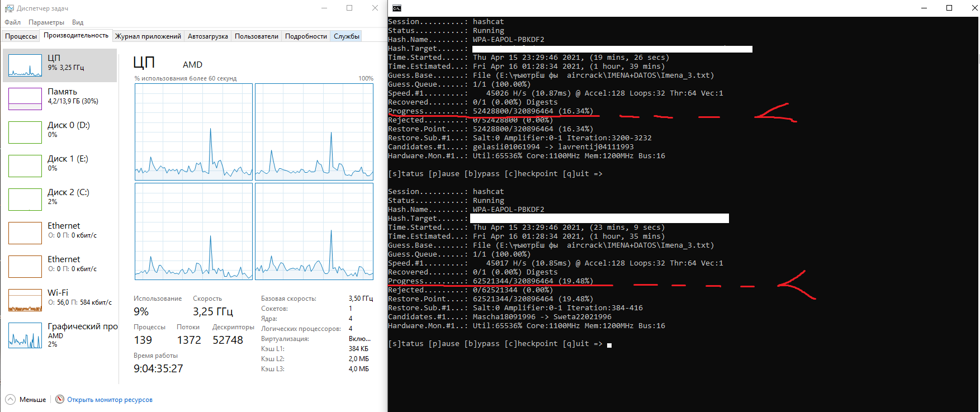Select the Память memory mini-graph
Viewport: 980px width, 412px height.
(x=25, y=99)
